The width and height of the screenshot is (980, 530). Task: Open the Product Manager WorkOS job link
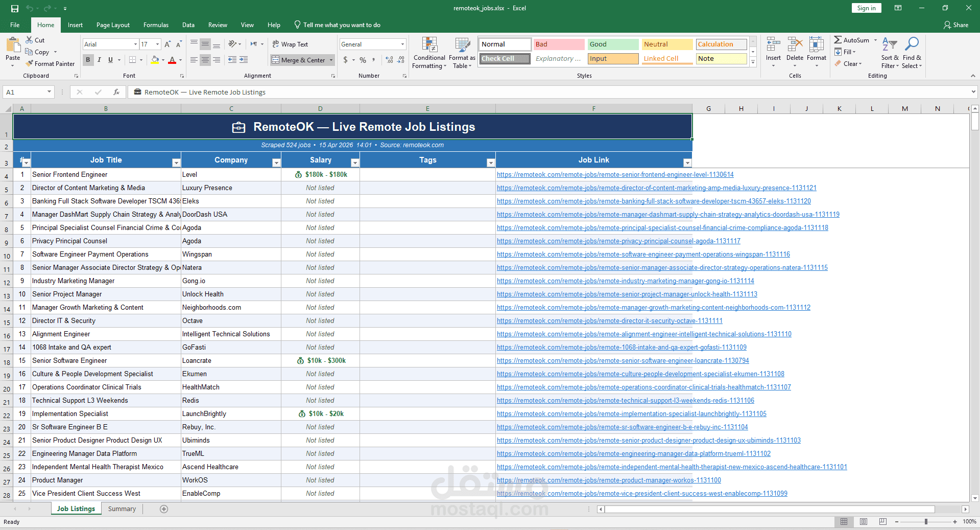pyautogui.click(x=609, y=480)
